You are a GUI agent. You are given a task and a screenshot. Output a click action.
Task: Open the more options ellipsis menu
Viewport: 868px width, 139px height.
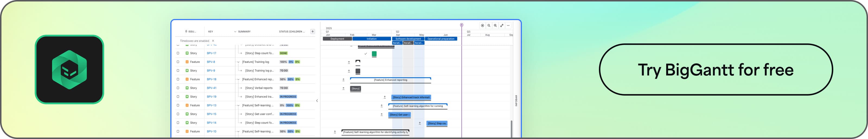508,26
